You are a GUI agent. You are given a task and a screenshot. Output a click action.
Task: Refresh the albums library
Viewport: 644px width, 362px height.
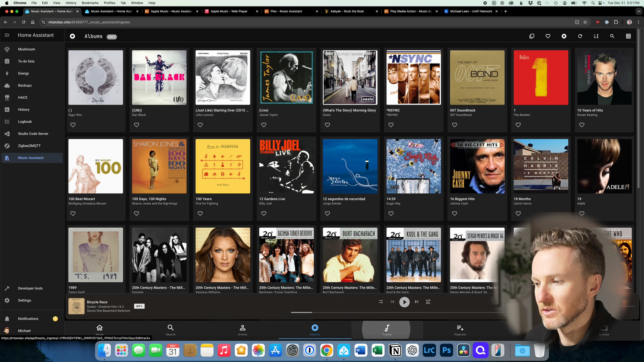click(580, 36)
